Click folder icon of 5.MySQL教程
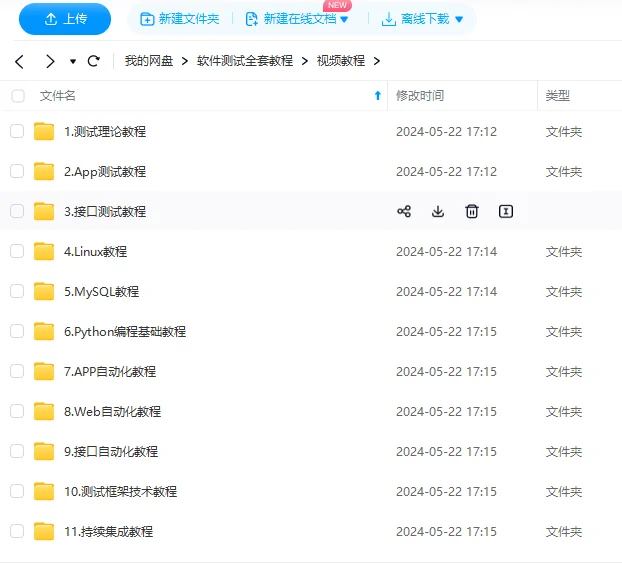 [44, 291]
